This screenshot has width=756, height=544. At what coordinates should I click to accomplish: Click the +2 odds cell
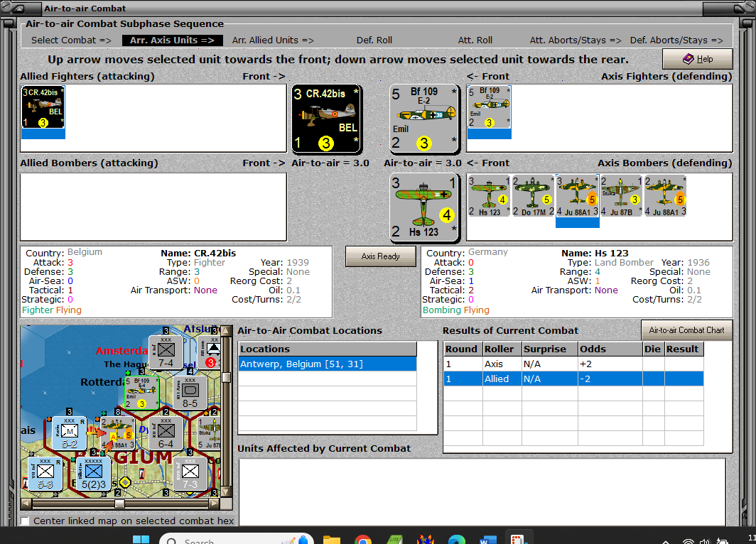coord(610,364)
